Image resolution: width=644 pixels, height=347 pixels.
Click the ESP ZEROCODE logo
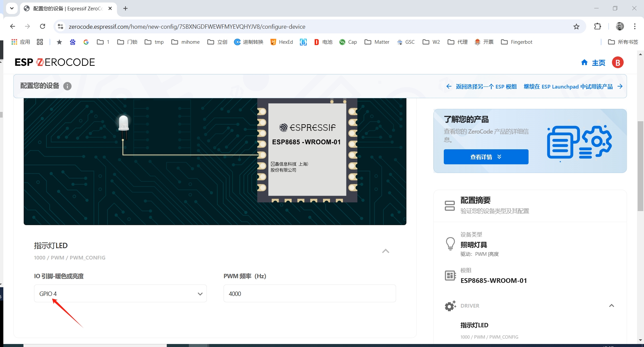pos(55,62)
